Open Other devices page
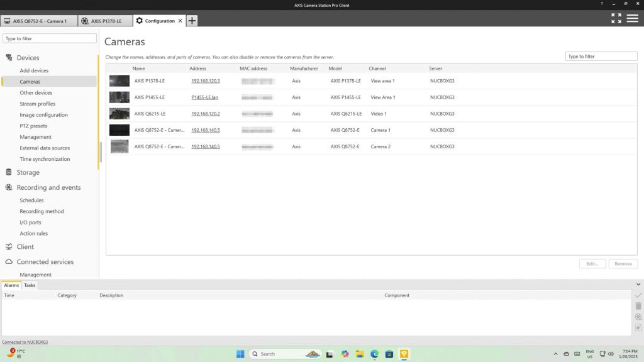This screenshot has height=362, width=644. [x=36, y=93]
